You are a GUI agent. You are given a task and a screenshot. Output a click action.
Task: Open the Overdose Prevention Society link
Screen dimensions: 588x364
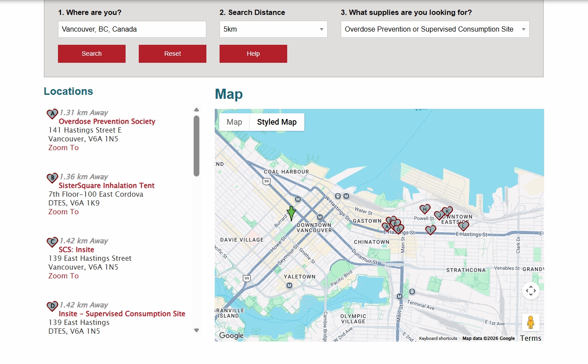(x=107, y=122)
